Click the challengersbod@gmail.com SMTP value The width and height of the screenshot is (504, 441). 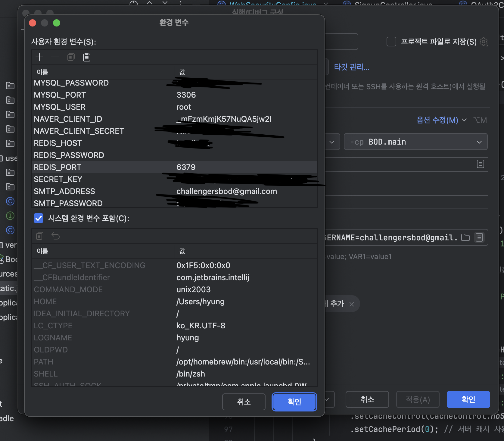(x=227, y=191)
